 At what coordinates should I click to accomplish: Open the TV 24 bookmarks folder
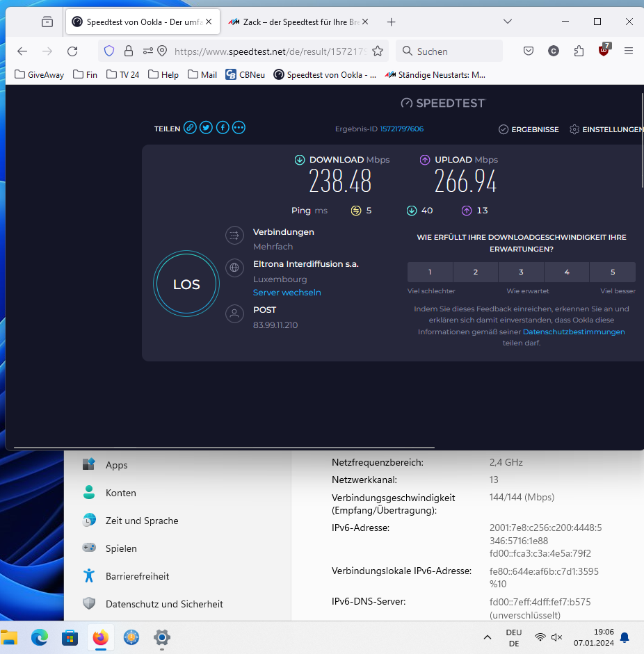coord(122,74)
